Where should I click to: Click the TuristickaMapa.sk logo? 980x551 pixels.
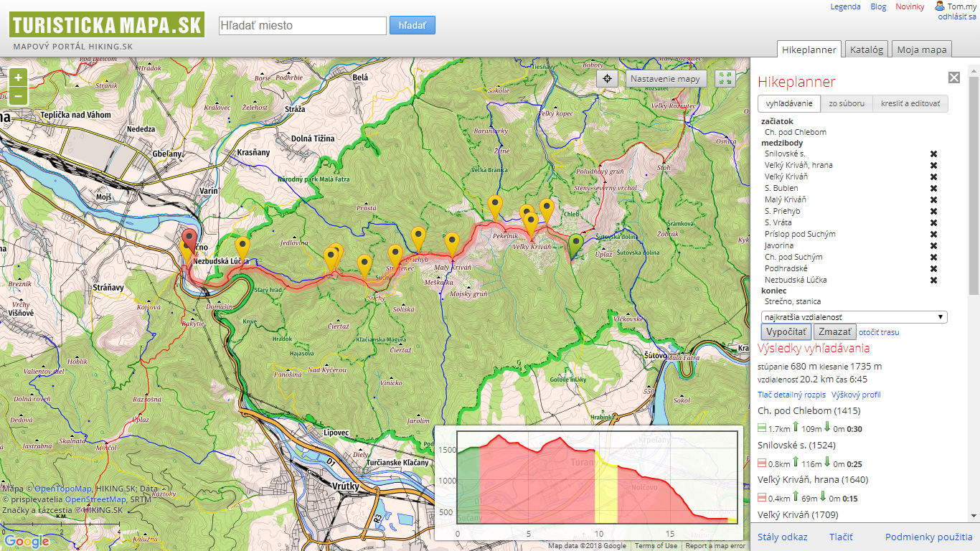(x=107, y=25)
